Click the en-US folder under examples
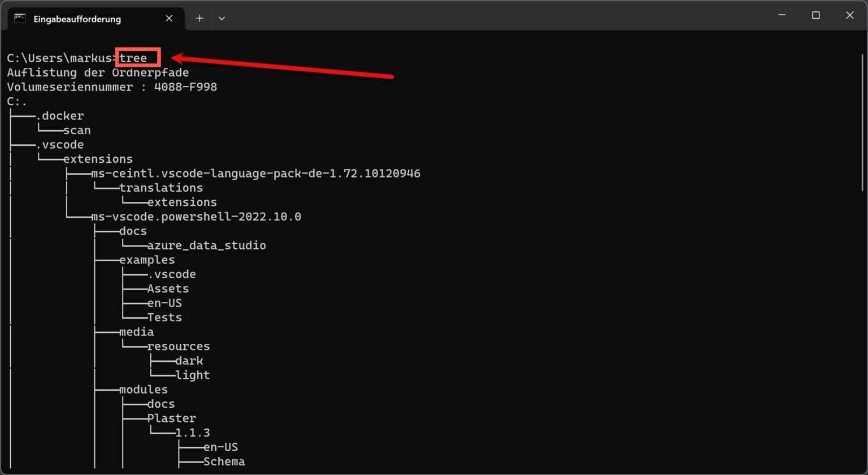This screenshot has width=868, height=475. pos(164,303)
